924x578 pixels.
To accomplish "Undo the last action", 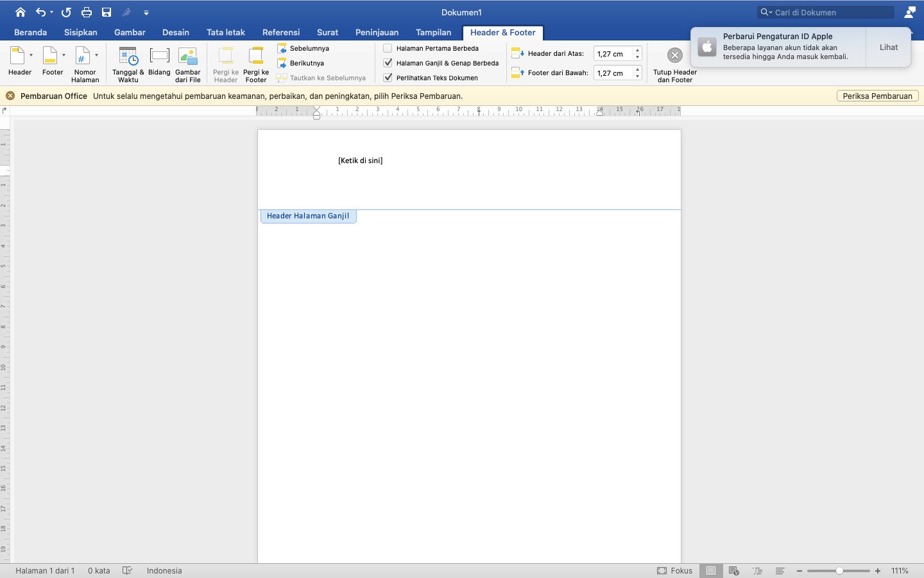I will click(x=40, y=12).
